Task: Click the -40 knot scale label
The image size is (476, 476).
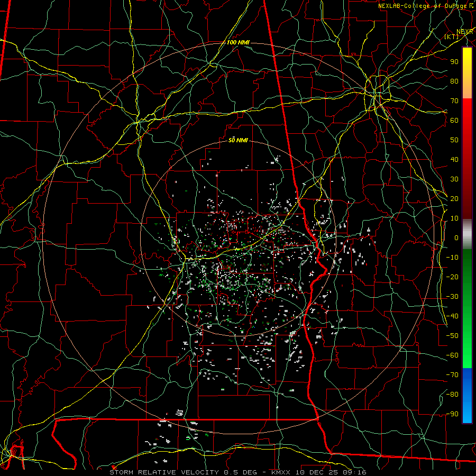Action: pyautogui.click(x=452, y=316)
